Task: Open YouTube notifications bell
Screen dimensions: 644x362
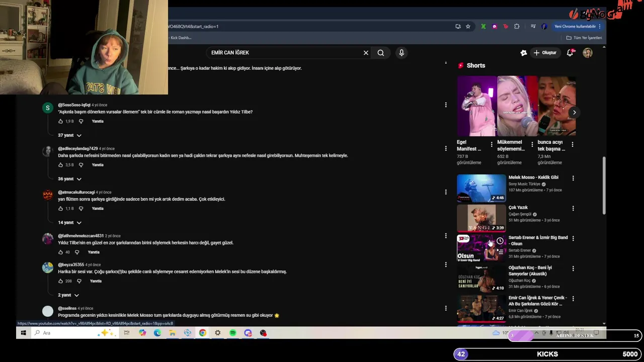Action: (570, 53)
